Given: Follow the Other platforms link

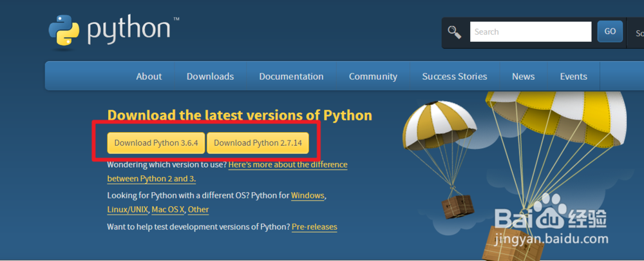Looking at the screenshot, I should coord(198,209).
